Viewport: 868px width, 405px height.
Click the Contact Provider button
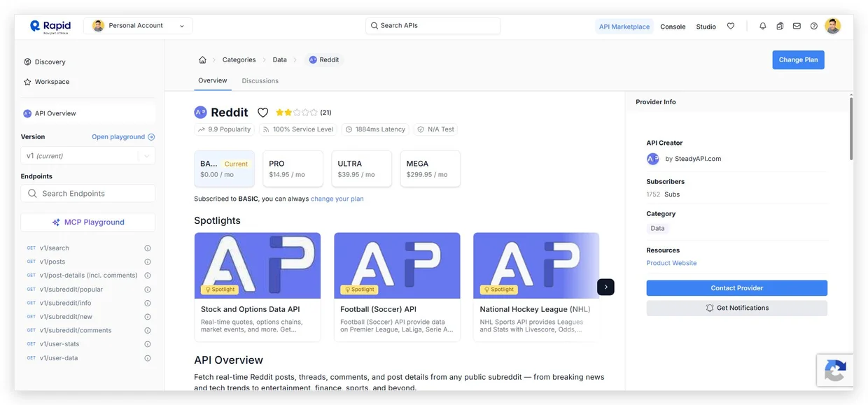(736, 288)
